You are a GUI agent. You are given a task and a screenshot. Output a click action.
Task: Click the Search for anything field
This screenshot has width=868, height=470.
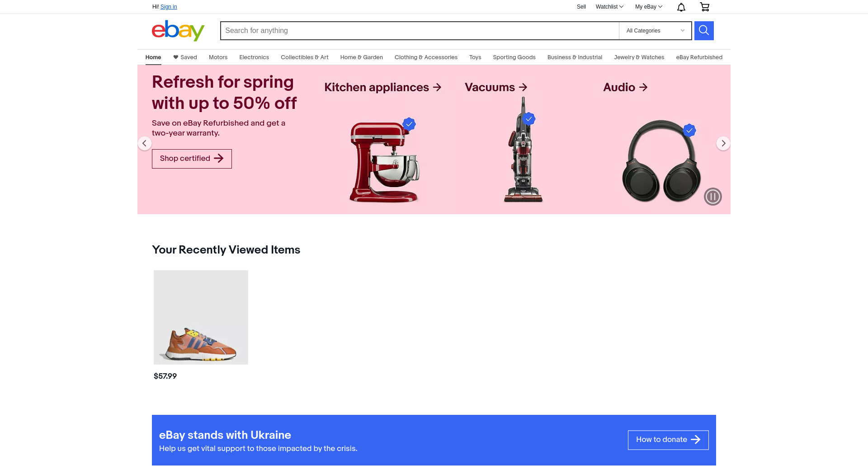(x=420, y=31)
